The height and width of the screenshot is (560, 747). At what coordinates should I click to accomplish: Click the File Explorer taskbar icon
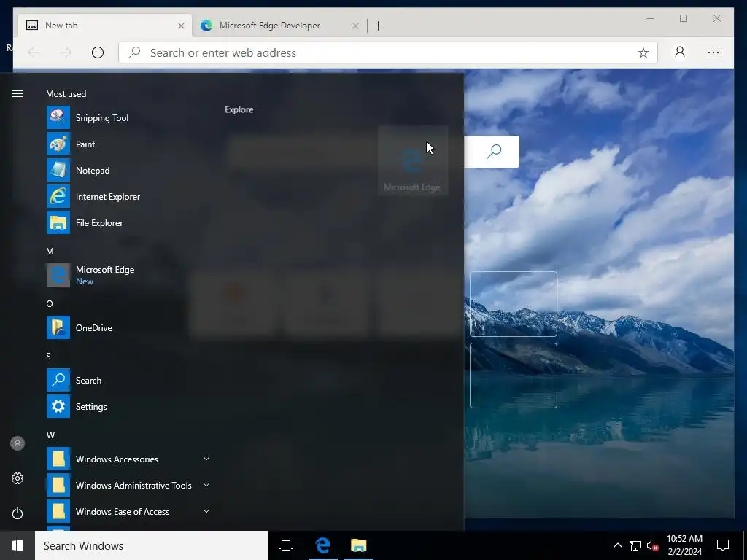359,545
